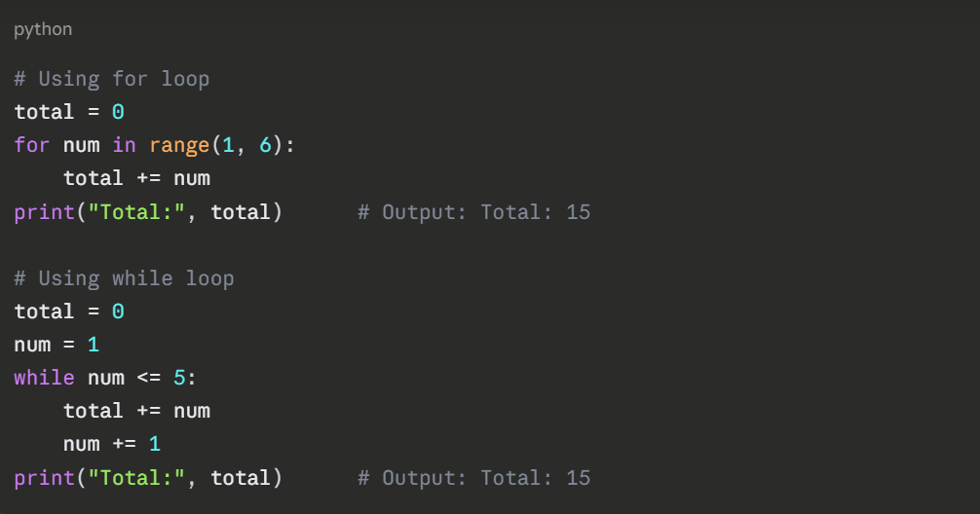Image resolution: width=980 pixels, height=514 pixels.
Task: Click the "Total:" string in the last print
Action: pos(136,478)
